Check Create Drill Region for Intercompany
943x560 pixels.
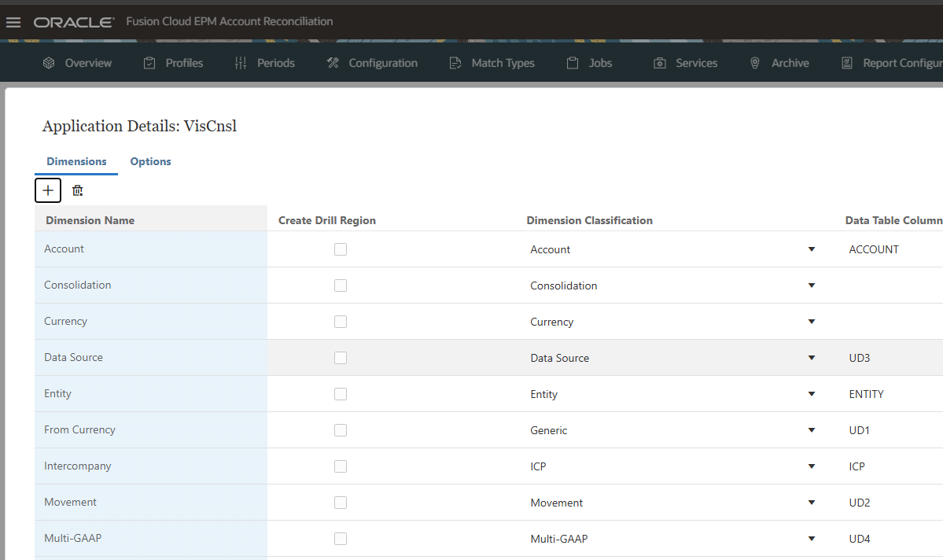click(341, 466)
